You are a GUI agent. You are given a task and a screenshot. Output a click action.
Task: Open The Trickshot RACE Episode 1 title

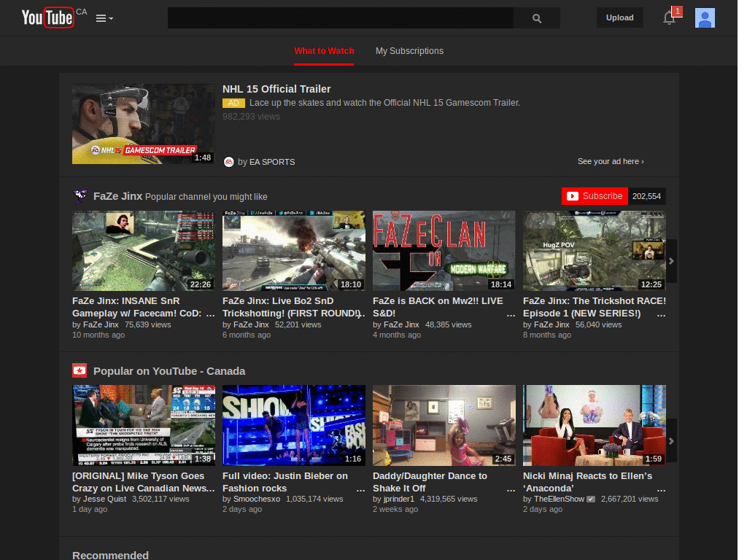click(x=594, y=307)
